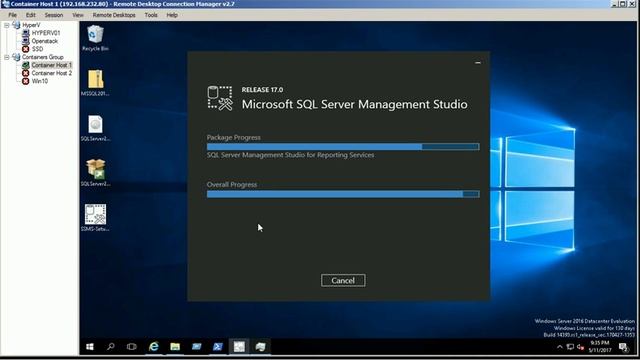640x360 pixels.
Task: Open taskbar Search
Action: pyautogui.click(x=111, y=347)
